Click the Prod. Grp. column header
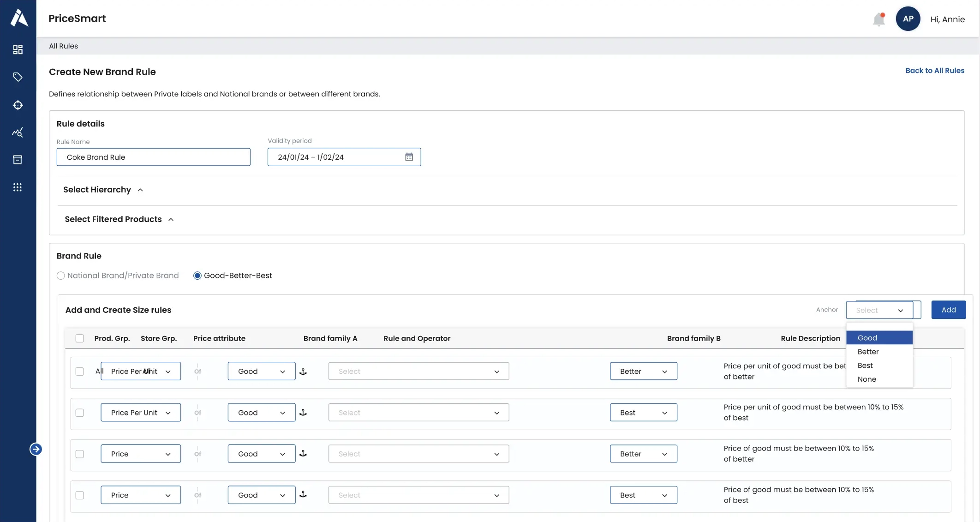980x522 pixels. point(112,338)
